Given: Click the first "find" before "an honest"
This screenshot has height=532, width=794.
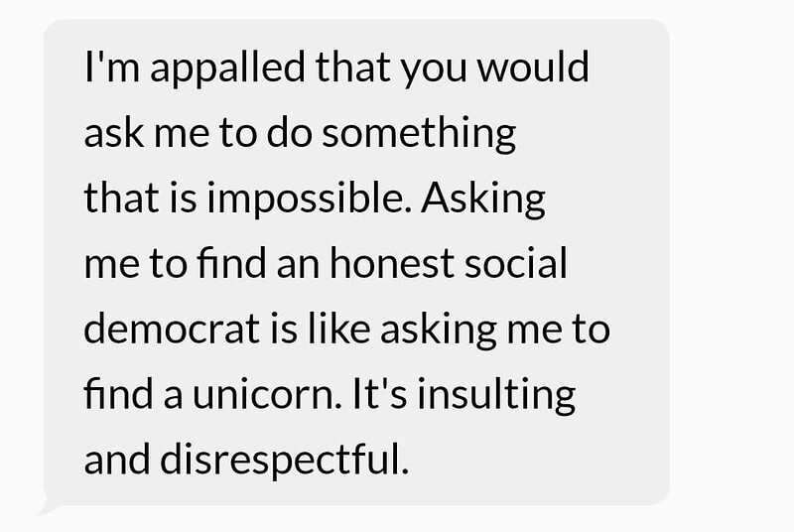Looking at the screenshot, I should 231,263.
